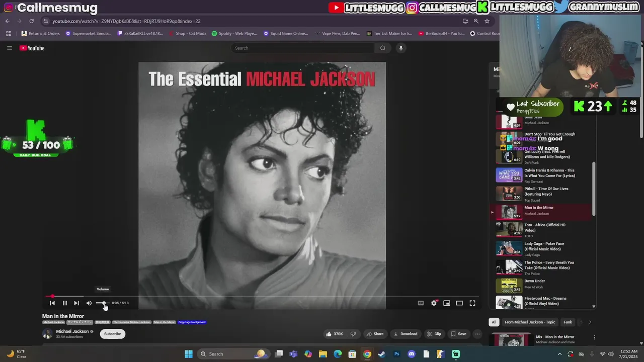This screenshot has height=362, width=644.
Task: Click Copy tags to clipboard
Action: tap(192, 322)
